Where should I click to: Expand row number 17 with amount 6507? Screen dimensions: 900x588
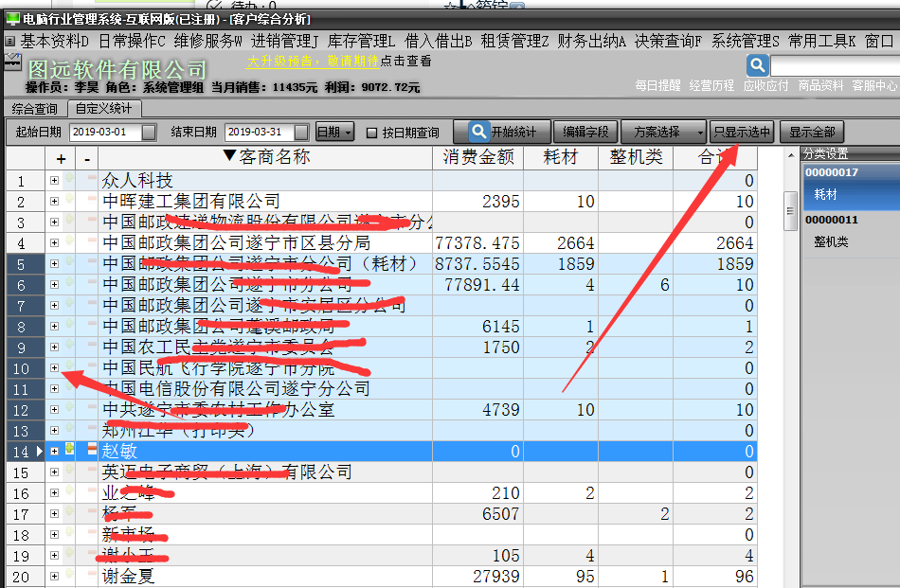pyautogui.click(x=55, y=514)
